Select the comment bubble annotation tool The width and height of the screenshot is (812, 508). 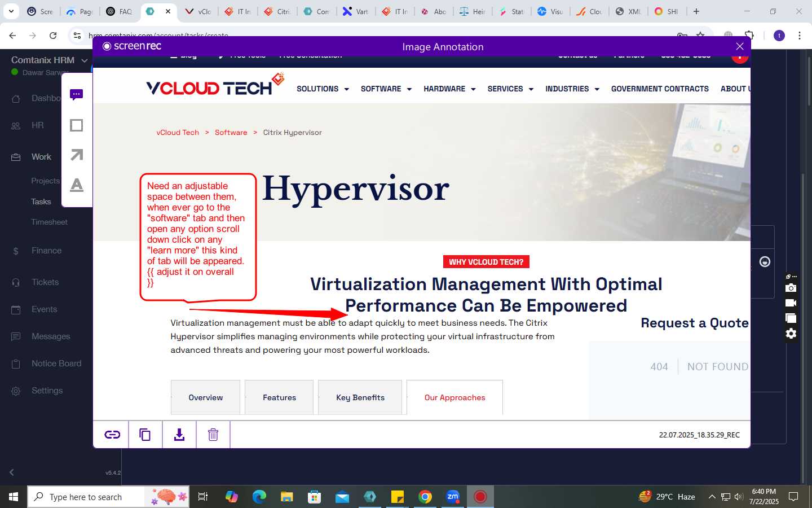77,95
